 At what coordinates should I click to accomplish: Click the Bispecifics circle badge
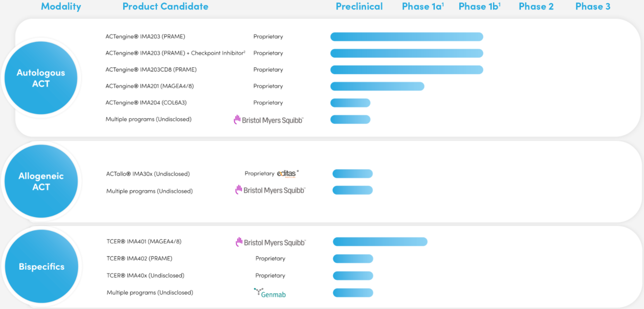(42, 266)
